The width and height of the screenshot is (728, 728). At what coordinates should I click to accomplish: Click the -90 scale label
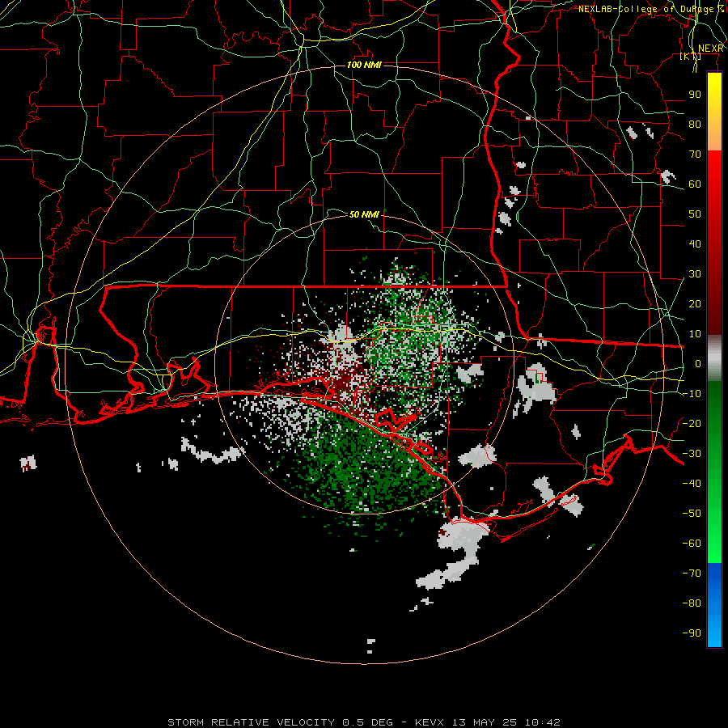(x=692, y=633)
